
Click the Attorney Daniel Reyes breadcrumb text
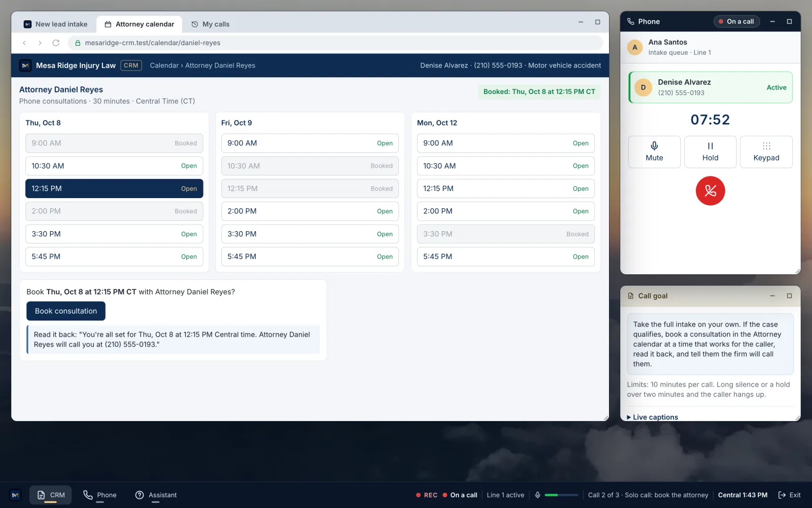[x=220, y=66]
